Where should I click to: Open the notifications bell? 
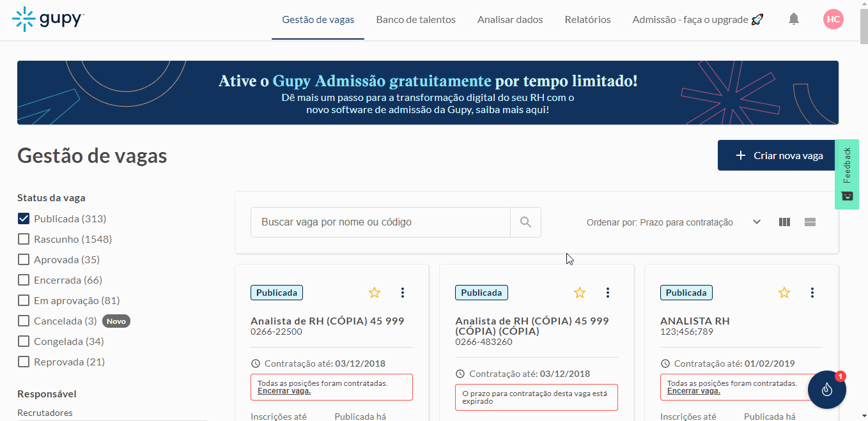click(x=793, y=19)
